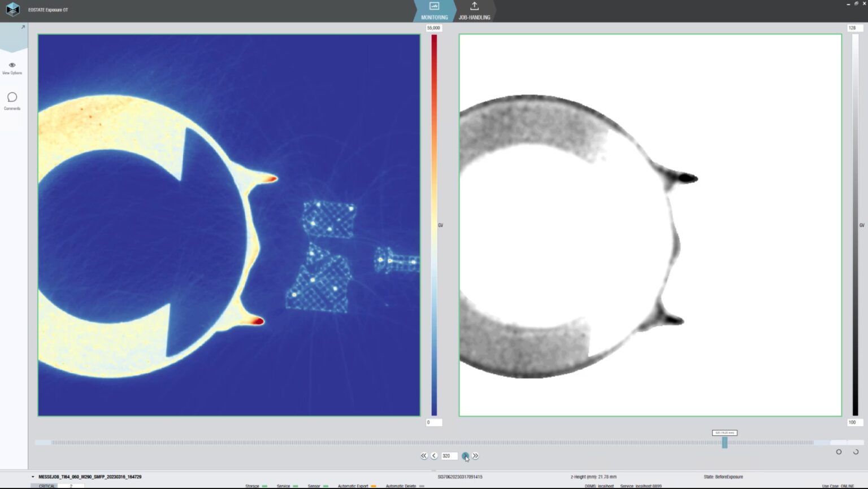The image size is (868, 489).
Task: Click the grayscale OT image panel
Action: [x=650, y=225]
